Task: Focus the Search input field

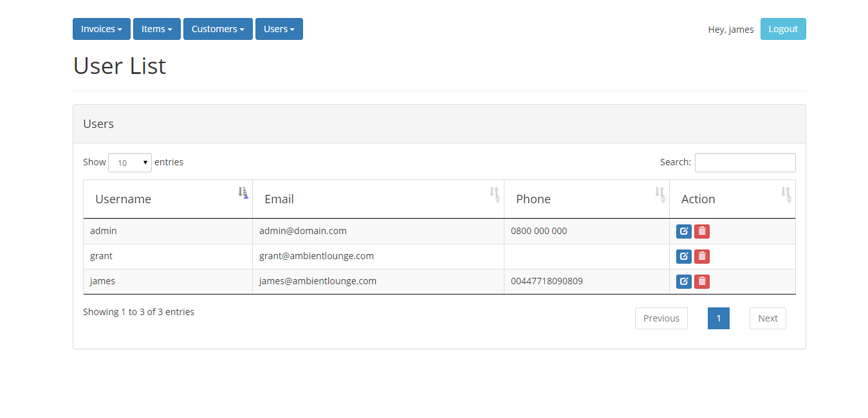Action: 745,163
